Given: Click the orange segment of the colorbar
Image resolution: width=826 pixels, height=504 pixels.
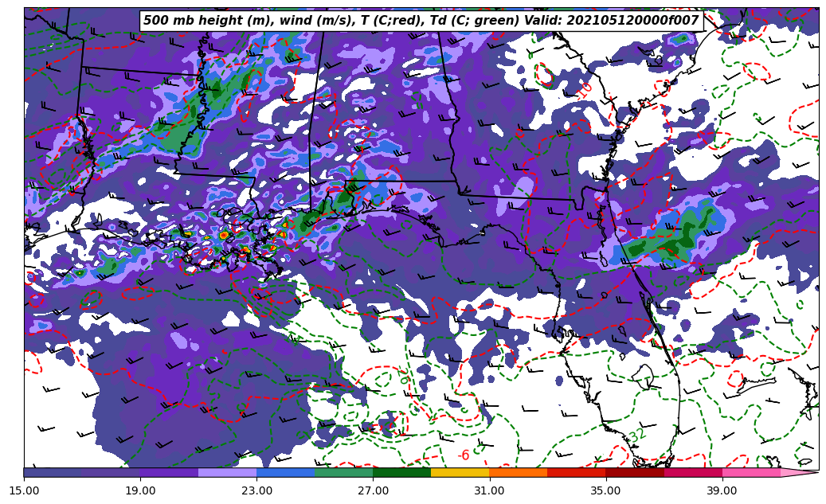Looking at the screenshot, I should pyautogui.click(x=518, y=472).
